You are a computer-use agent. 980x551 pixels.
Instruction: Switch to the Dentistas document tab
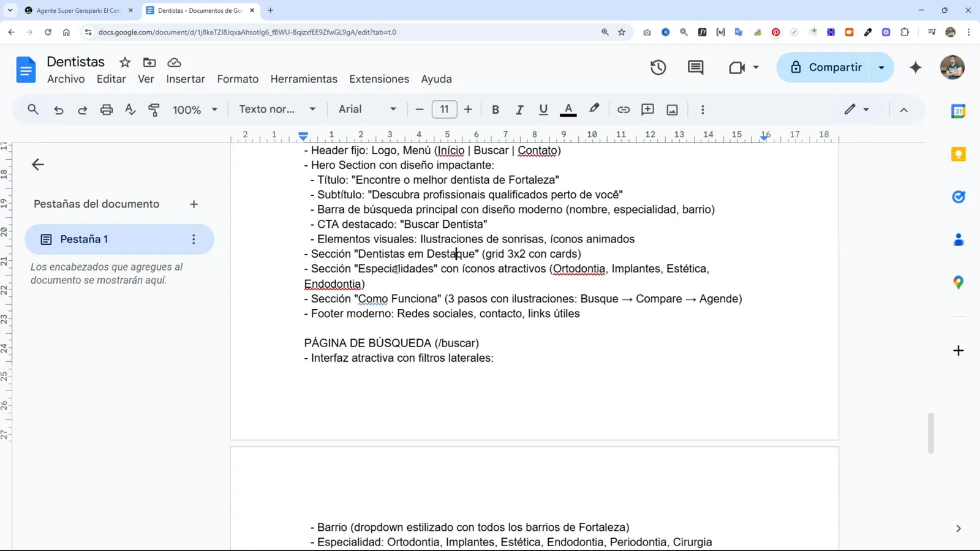tap(196, 10)
